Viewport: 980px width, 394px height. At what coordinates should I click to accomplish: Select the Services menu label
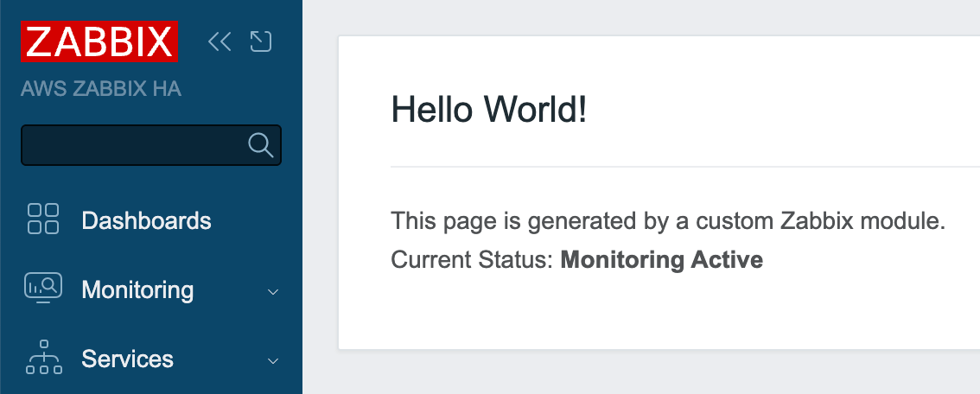[127, 359]
